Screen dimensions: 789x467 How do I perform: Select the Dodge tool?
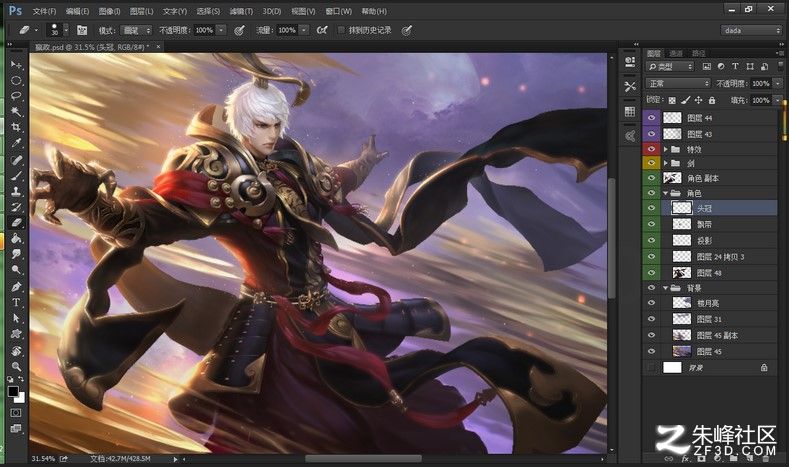(x=16, y=270)
